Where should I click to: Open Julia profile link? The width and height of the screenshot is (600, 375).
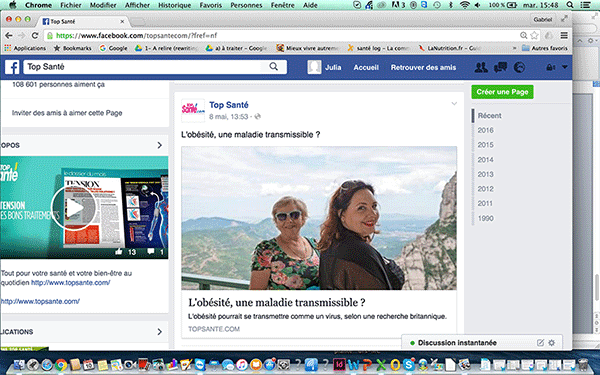pyautogui.click(x=333, y=67)
